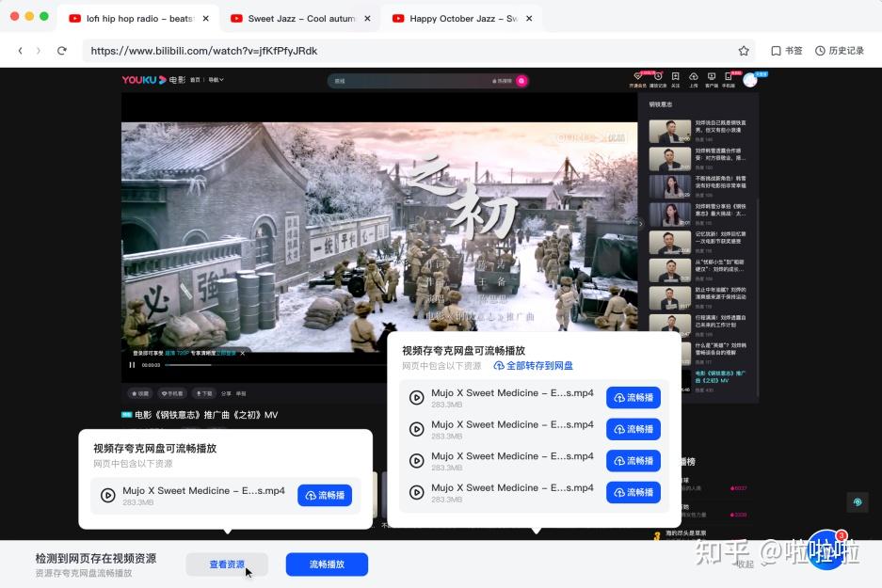Viewport: 882px width, 588px height.
Task: Open the 播放记录 playback history icon
Action: (657, 77)
